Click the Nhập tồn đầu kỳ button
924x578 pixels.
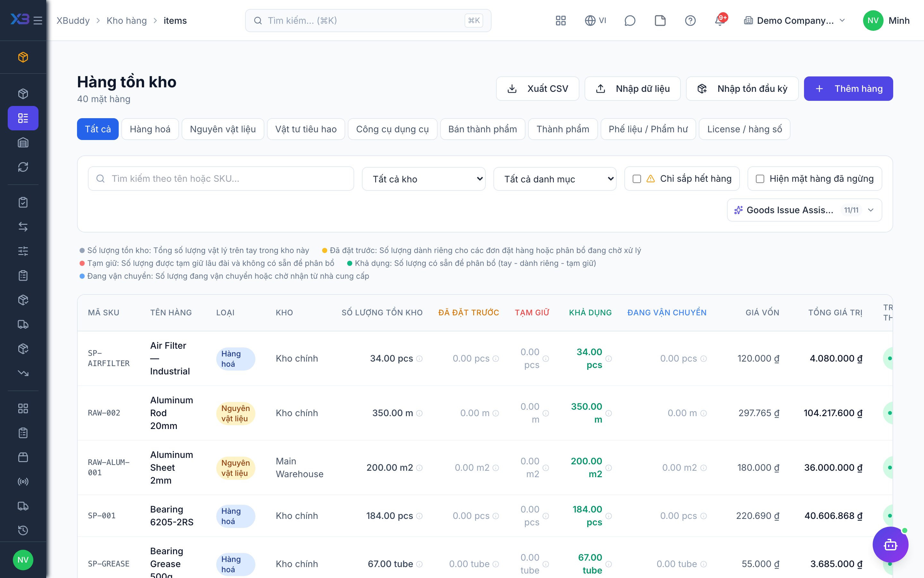point(742,89)
